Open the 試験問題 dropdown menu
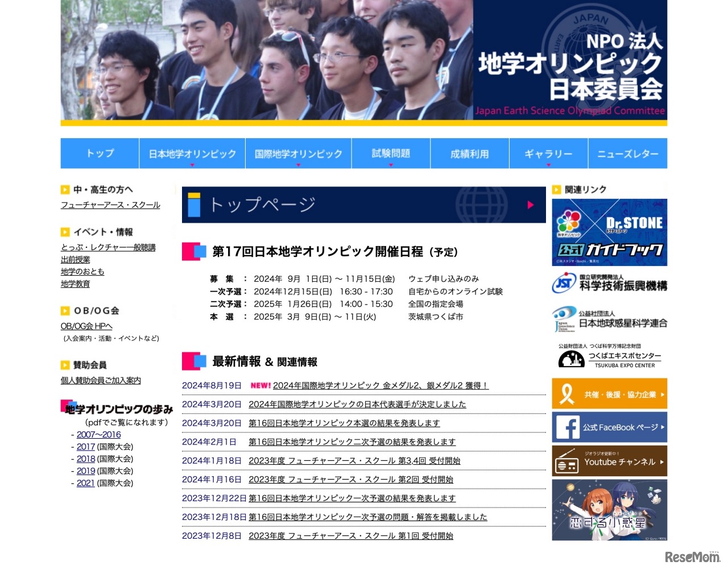The width and height of the screenshot is (728, 570). point(391,163)
